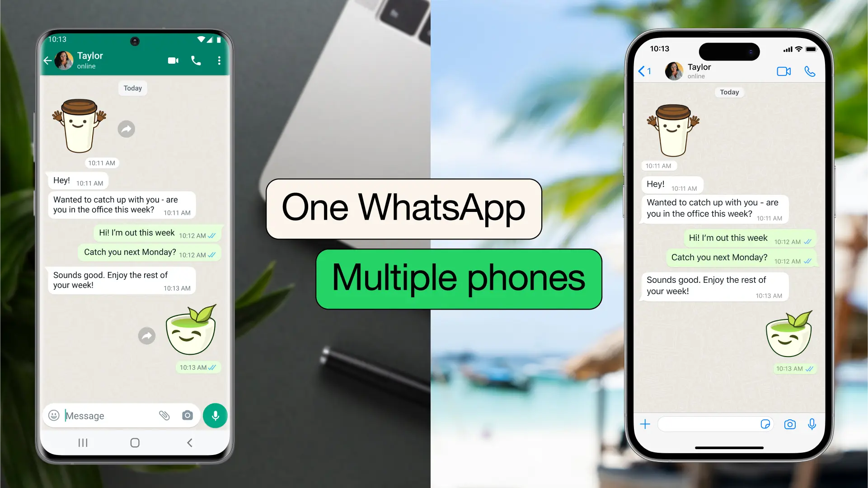Image resolution: width=868 pixels, height=488 pixels.
Task: Tap the attachment paperclip icon
Action: 165,415
